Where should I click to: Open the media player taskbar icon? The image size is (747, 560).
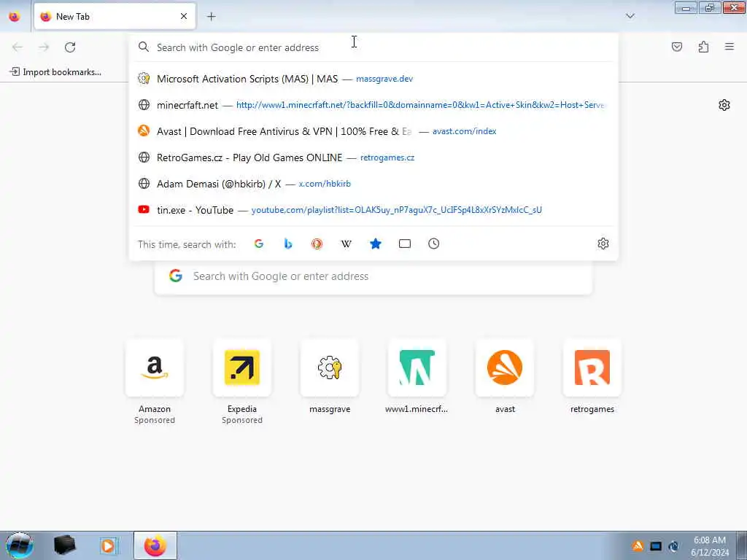tap(108, 545)
